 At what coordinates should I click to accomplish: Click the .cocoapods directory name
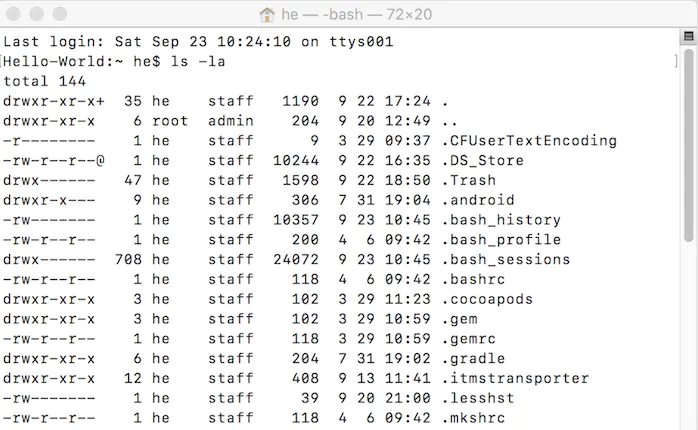(487, 299)
